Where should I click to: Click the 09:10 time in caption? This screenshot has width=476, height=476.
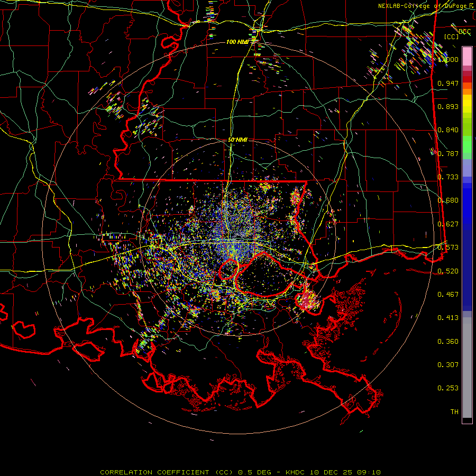tap(369, 472)
